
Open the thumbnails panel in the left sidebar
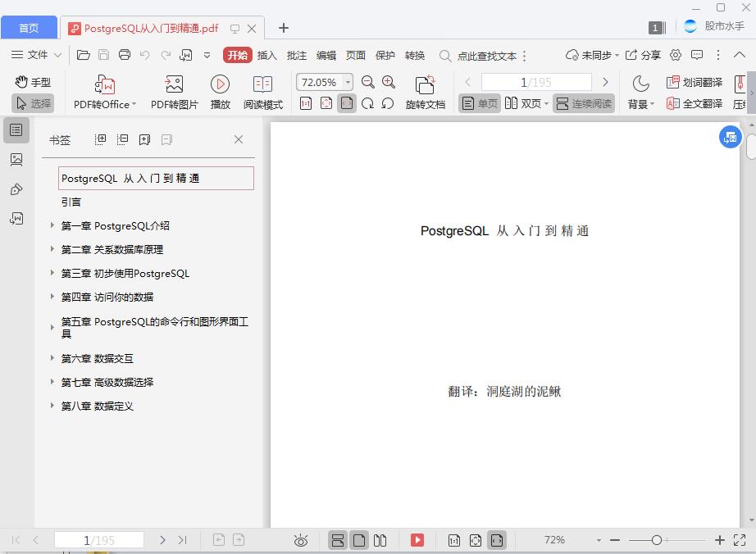15,160
